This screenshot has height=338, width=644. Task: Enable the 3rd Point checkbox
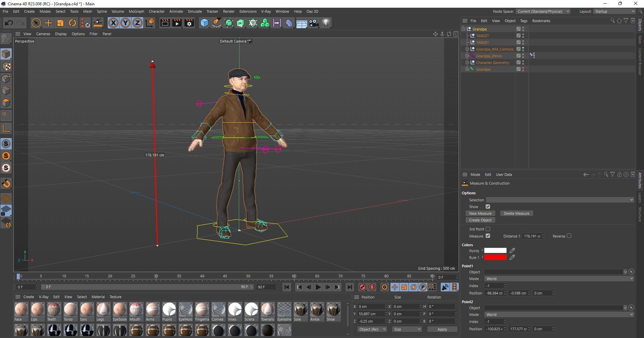pyautogui.click(x=488, y=229)
